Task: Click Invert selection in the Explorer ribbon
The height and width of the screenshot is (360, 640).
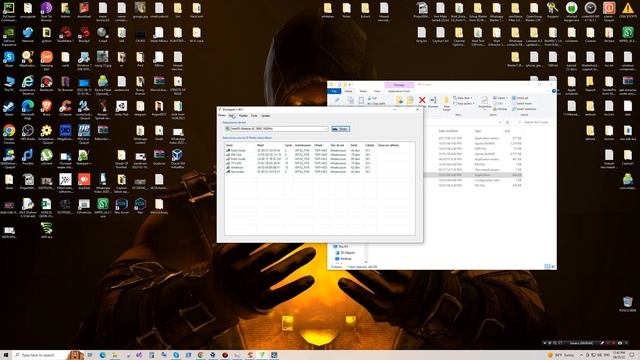Action: tap(524, 109)
